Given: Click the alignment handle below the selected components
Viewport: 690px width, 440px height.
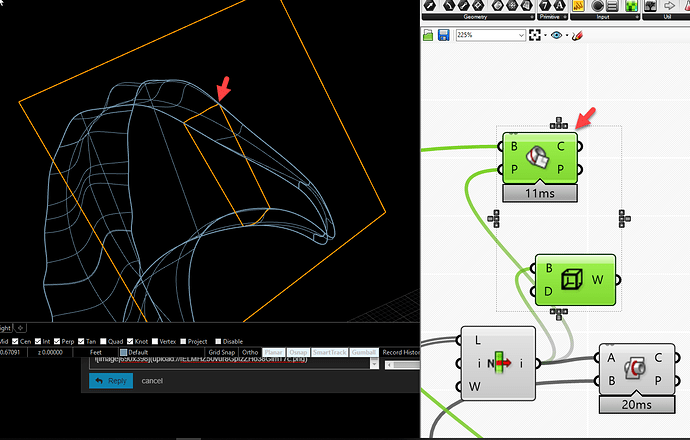Looking at the screenshot, I should coord(559,313).
